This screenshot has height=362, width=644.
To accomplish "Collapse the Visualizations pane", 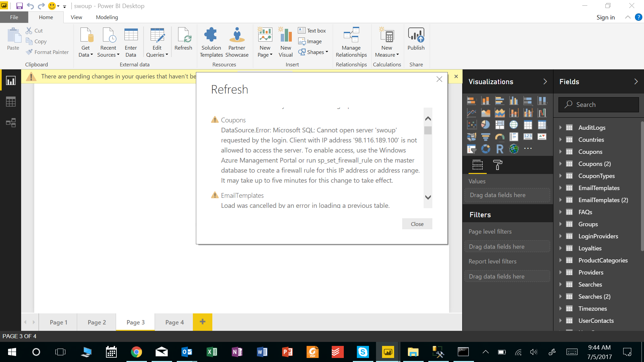I will pos(545,81).
